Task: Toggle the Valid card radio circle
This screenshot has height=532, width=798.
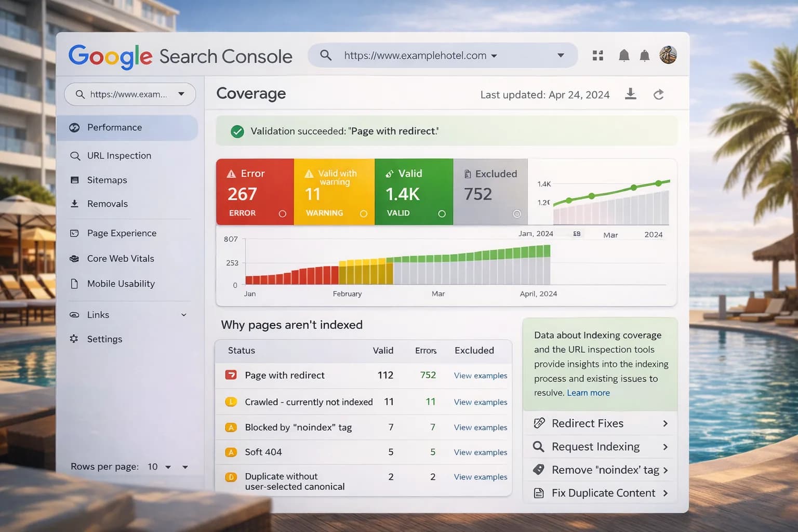Action: pyautogui.click(x=442, y=214)
